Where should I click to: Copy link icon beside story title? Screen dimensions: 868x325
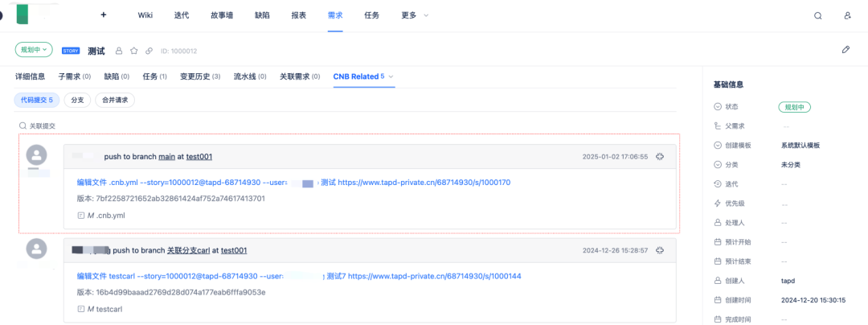click(149, 51)
